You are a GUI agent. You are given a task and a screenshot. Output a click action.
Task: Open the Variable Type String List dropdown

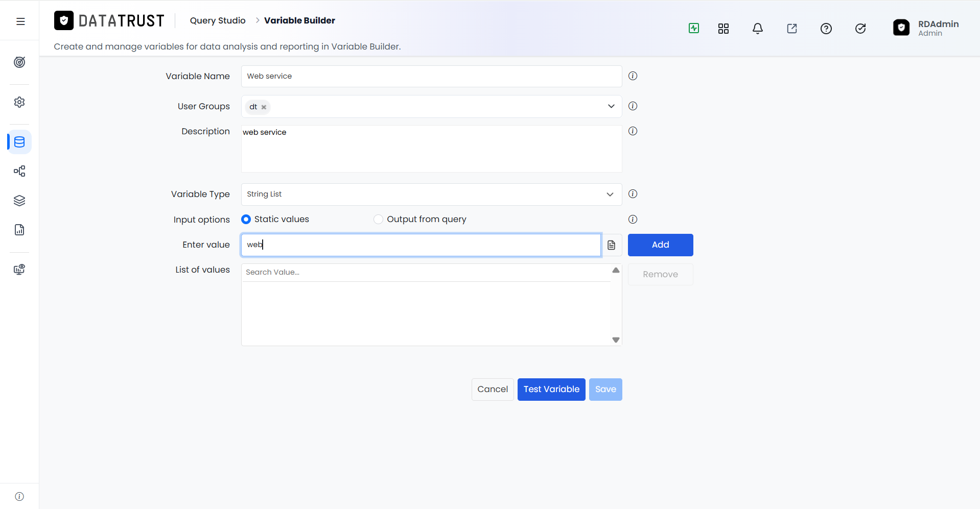(x=431, y=195)
